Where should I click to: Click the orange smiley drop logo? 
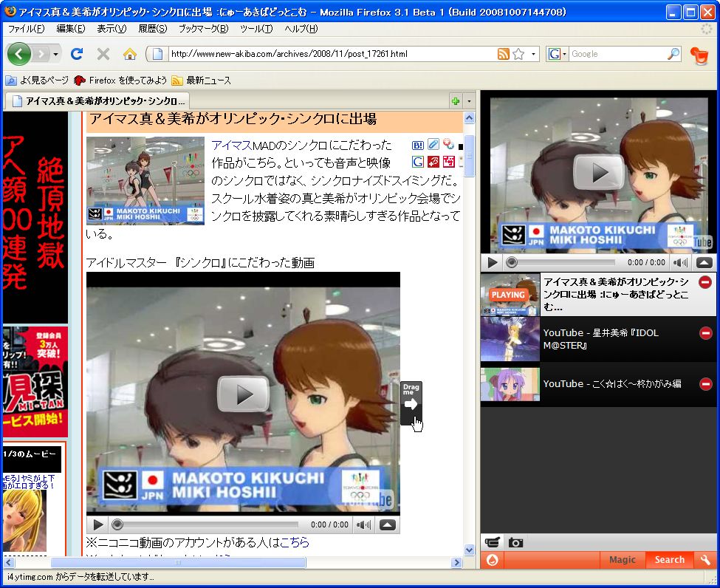493,560
